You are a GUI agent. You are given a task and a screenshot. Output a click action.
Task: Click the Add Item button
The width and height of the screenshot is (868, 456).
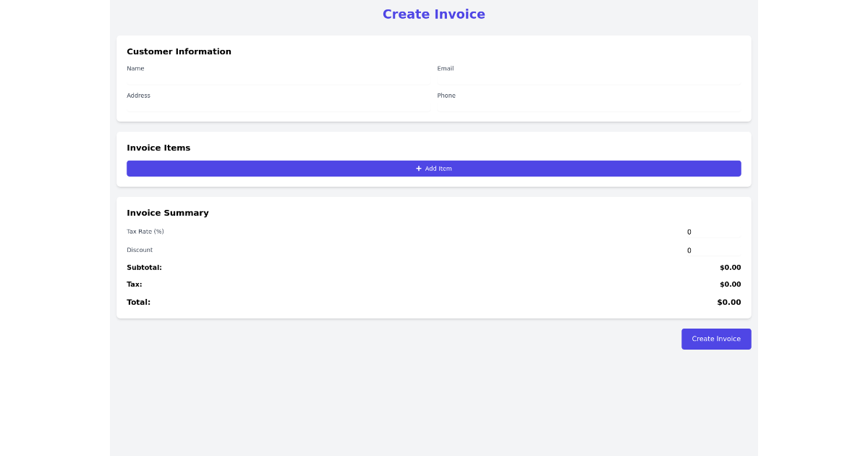434,168
